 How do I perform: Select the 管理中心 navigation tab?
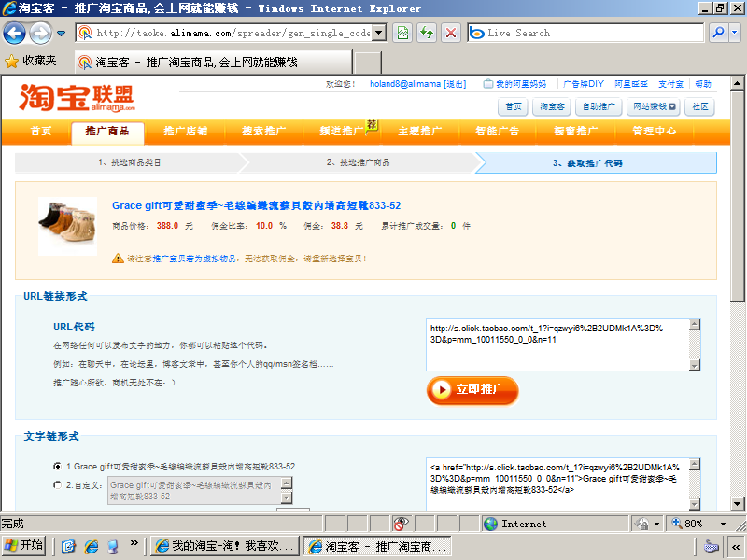[655, 131]
